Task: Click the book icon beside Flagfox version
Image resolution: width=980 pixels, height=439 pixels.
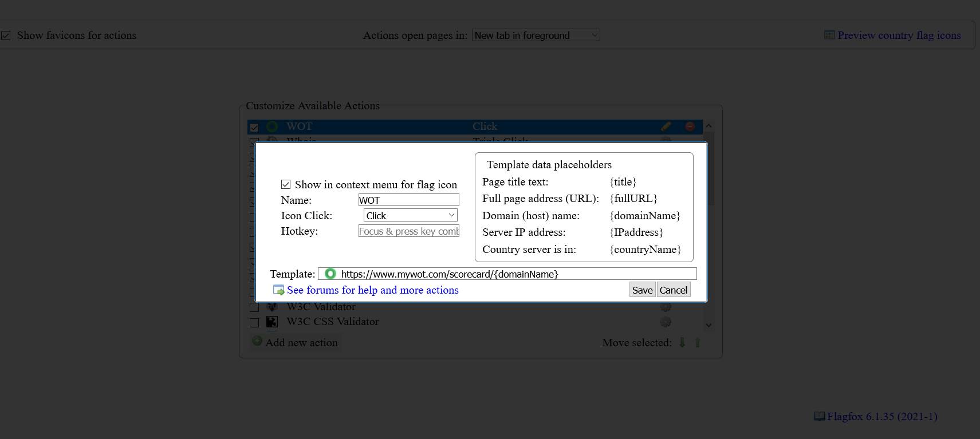Action: (820, 416)
